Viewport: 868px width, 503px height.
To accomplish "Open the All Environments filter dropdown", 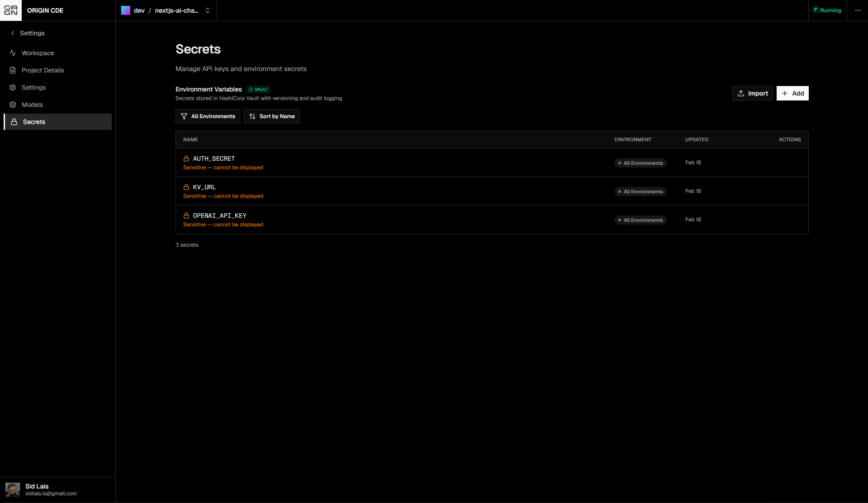I will click(x=208, y=116).
